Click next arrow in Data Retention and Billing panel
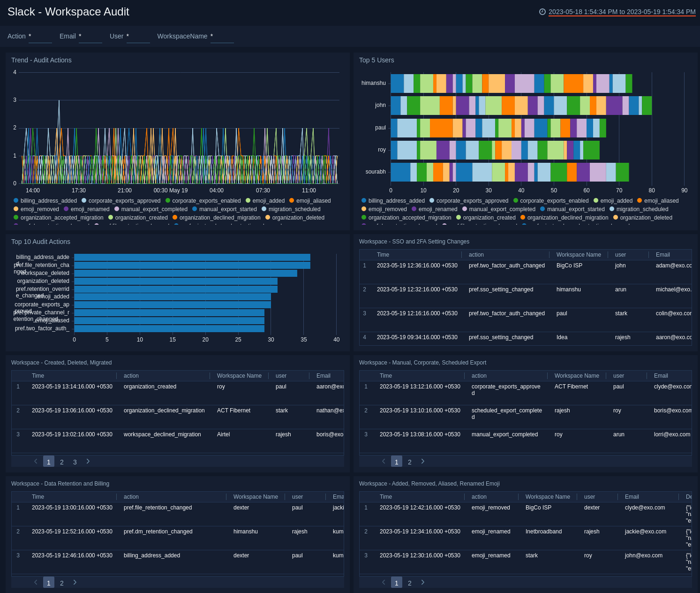700x593 pixels. (x=75, y=582)
